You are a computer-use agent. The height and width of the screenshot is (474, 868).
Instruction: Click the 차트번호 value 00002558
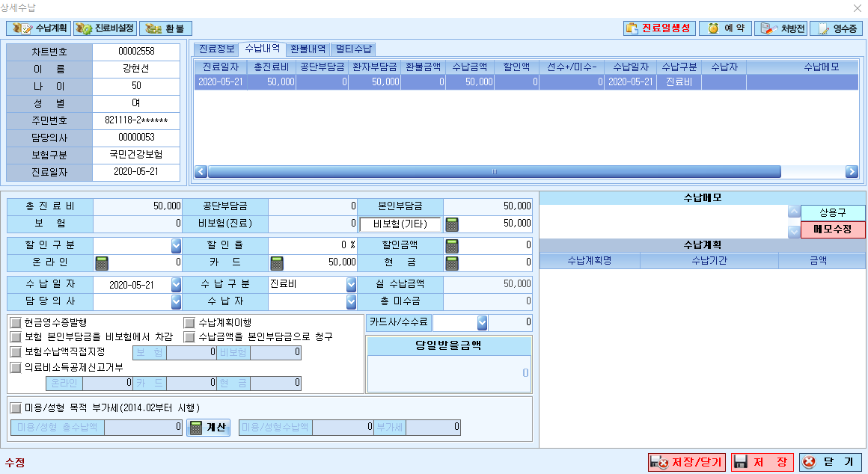136,52
